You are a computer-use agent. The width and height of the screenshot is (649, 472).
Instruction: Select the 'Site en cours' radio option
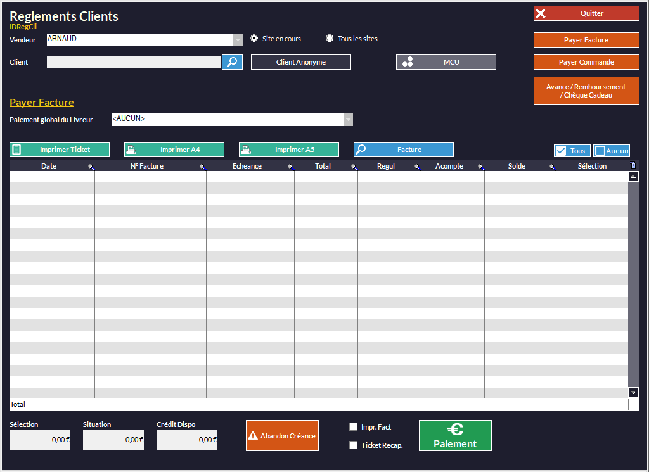click(254, 38)
